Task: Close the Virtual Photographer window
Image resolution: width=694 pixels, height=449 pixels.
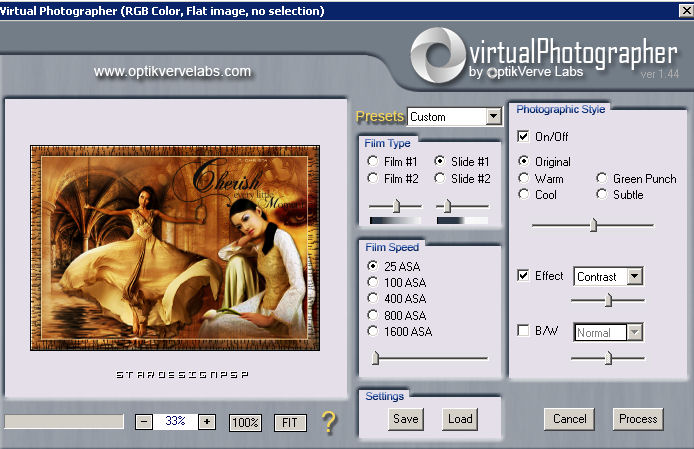Action: pos(686,10)
